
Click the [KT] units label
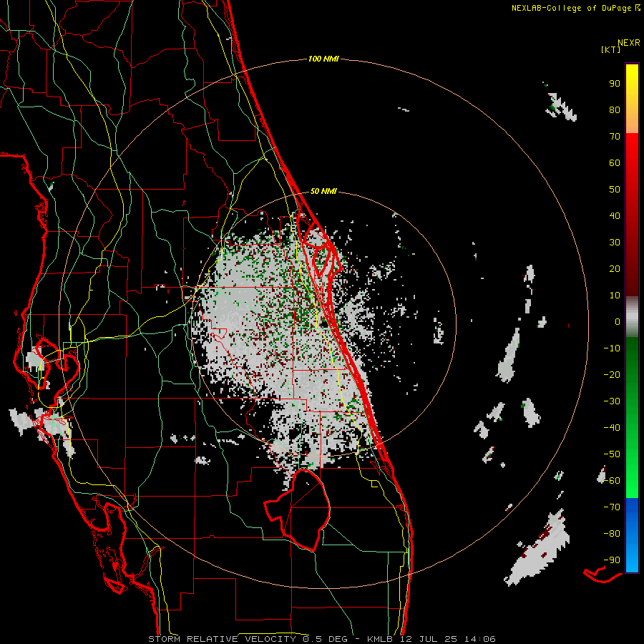point(611,49)
